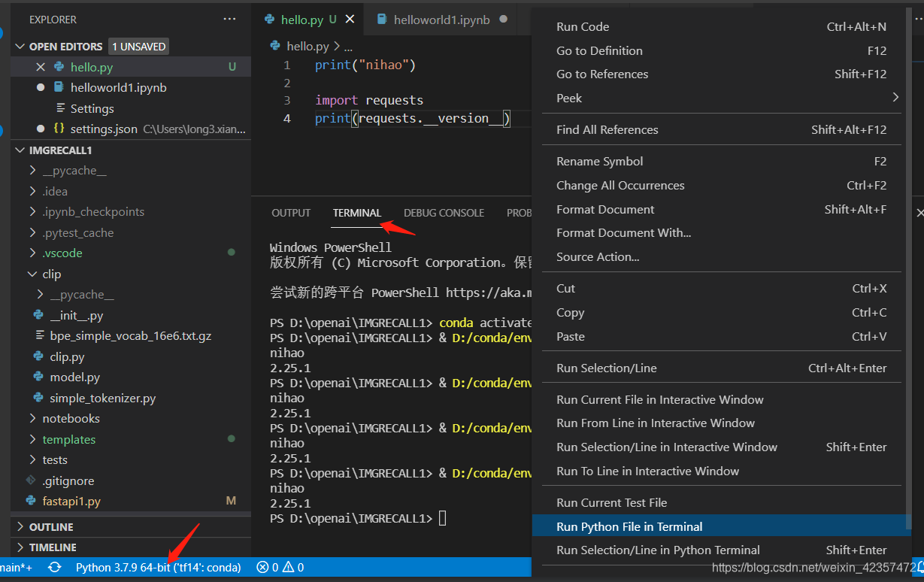Switch to the helloworld1.ipynb tab

point(440,20)
